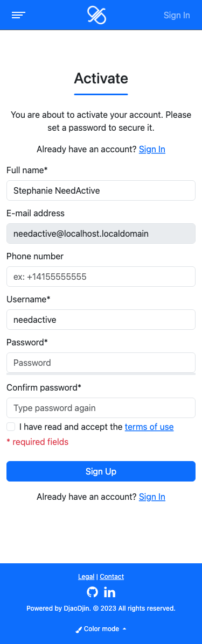Select the Username input field
Viewport: 202px width, 644px height.
coord(101,320)
